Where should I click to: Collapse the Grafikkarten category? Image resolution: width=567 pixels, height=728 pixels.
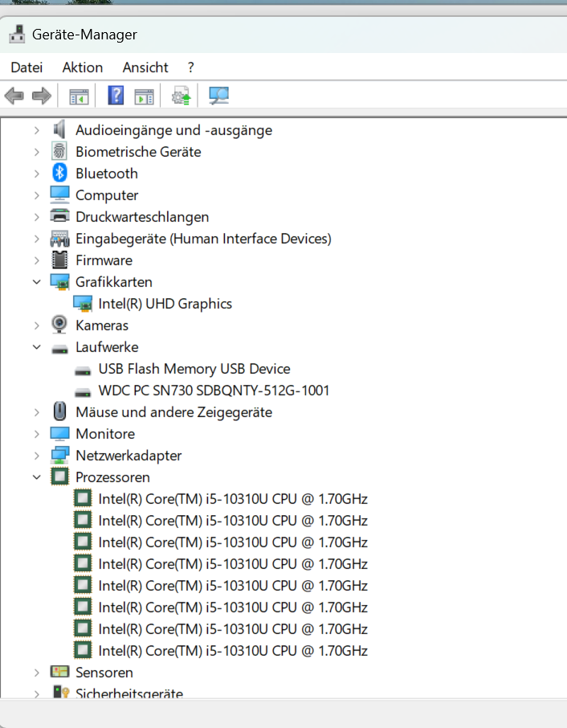[x=37, y=282]
